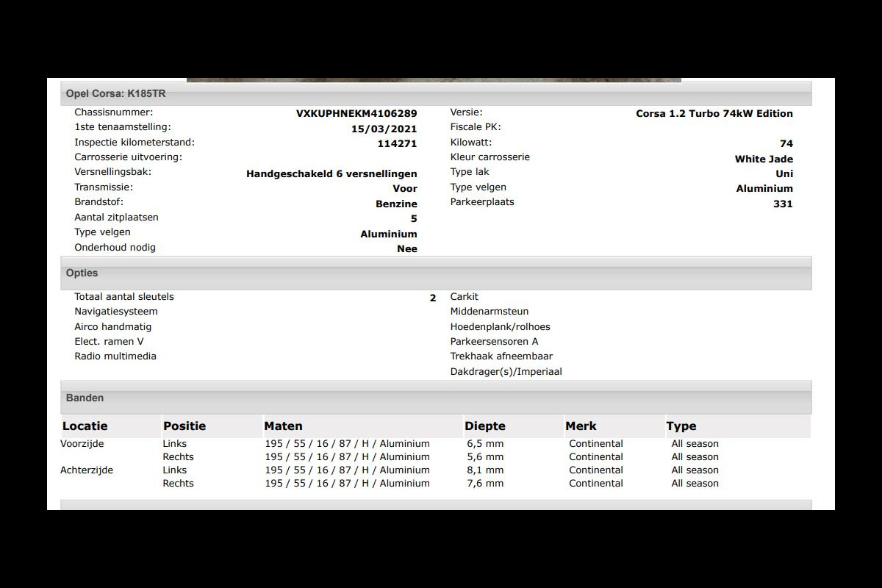Click the White Jade body colour value

click(x=763, y=159)
